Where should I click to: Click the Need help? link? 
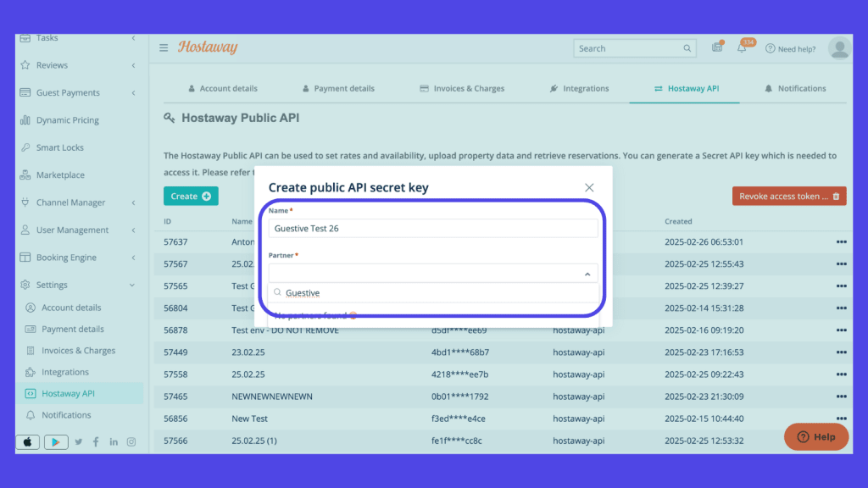(x=791, y=48)
